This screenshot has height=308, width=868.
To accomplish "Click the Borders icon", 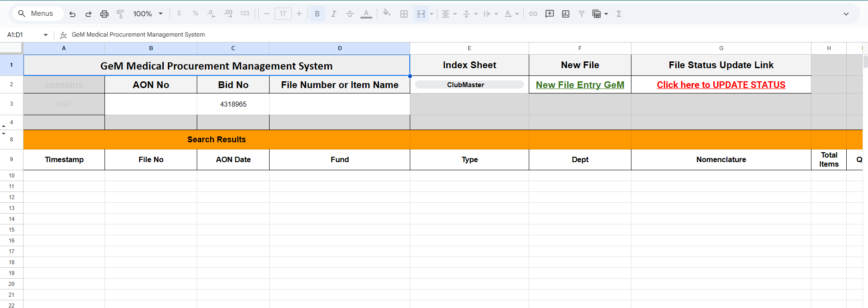I will (x=404, y=14).
